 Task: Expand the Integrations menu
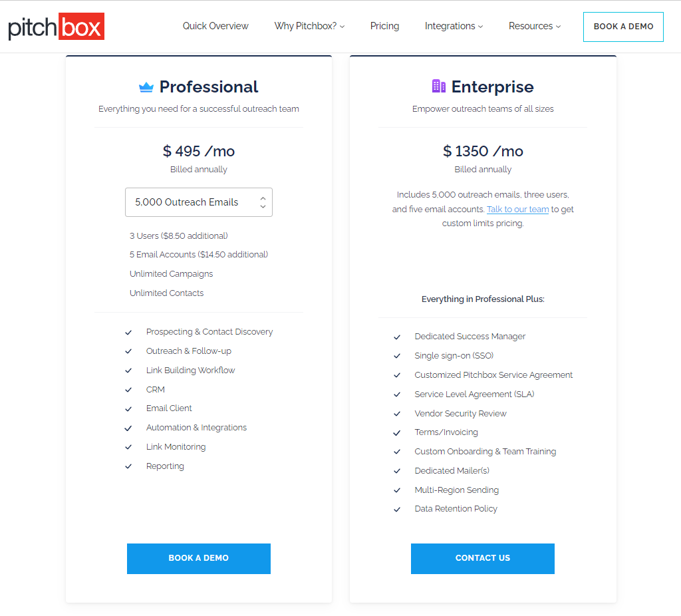(x=454, y=26)
